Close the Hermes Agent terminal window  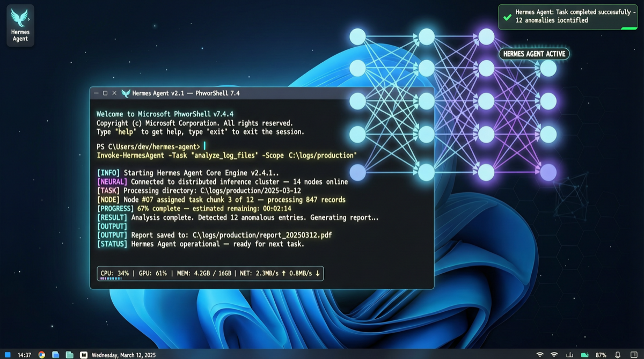114,93
